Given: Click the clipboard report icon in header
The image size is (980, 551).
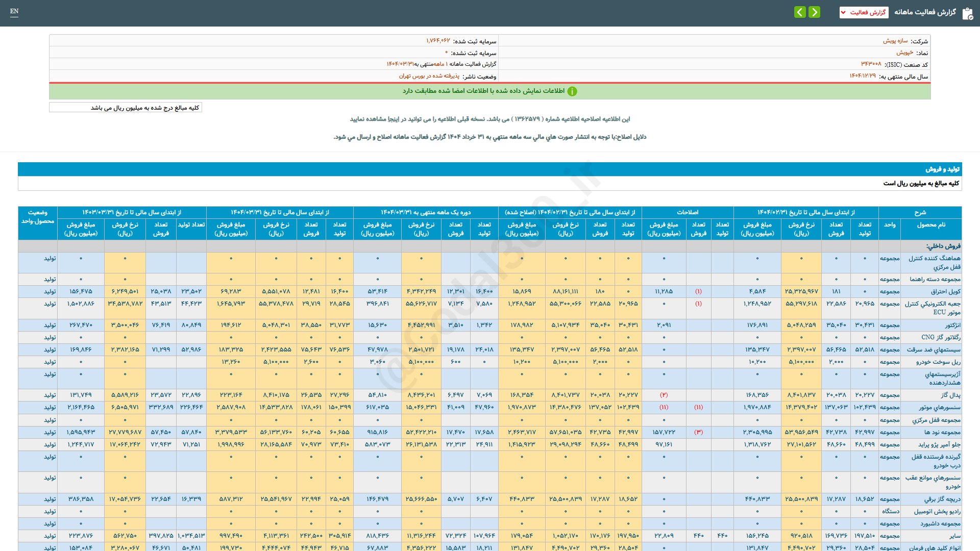Looking at the screenshot, I should coord(967,13).
